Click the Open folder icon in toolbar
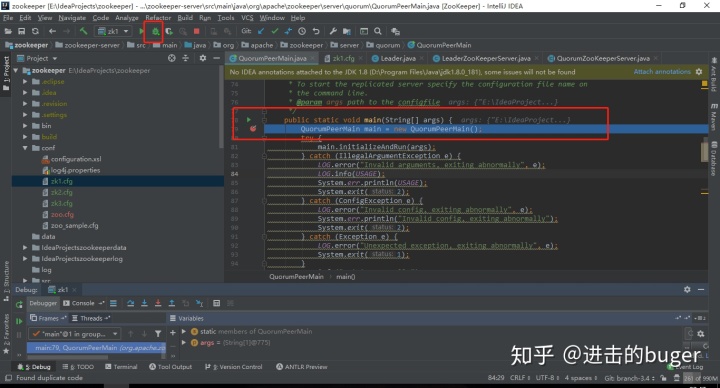Image resolution: width=720 pixels, height=388 pixels. click(8, 31)
